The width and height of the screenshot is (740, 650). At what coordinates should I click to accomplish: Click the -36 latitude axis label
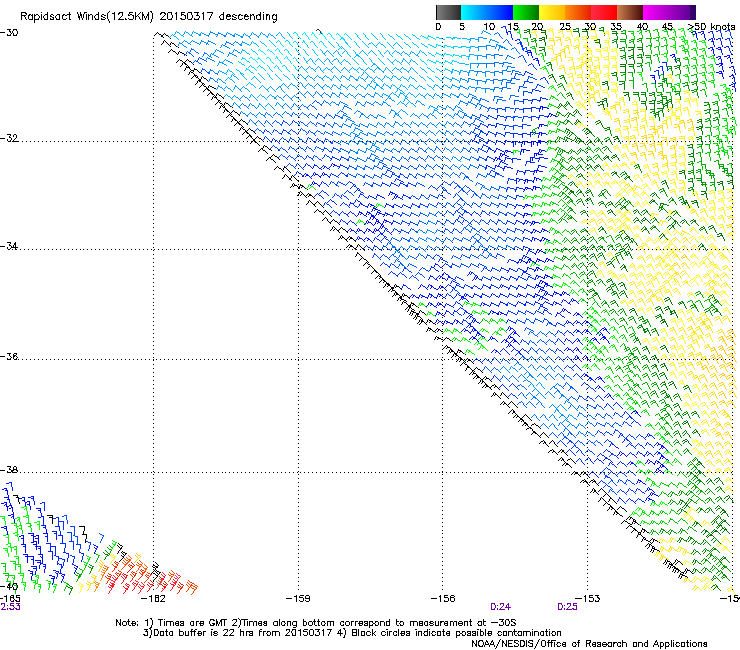(9, 356)
